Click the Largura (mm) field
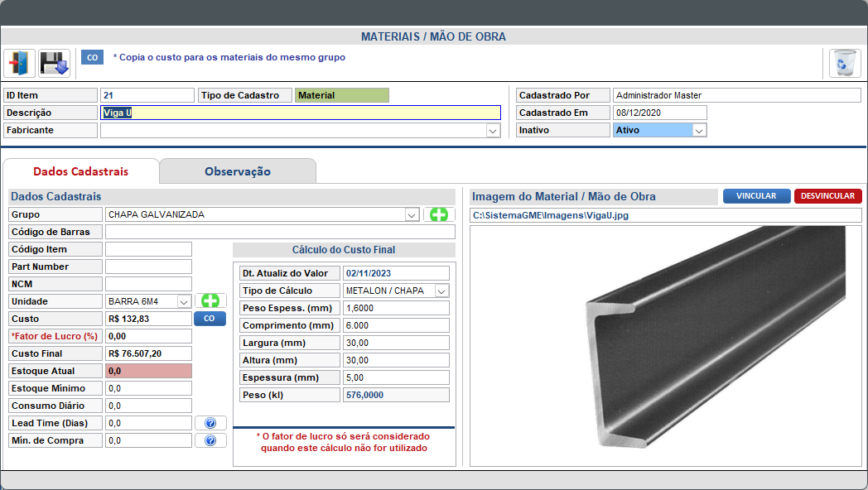Image resolution: width=868 pixels, height=490 pixels. (396, 343)
